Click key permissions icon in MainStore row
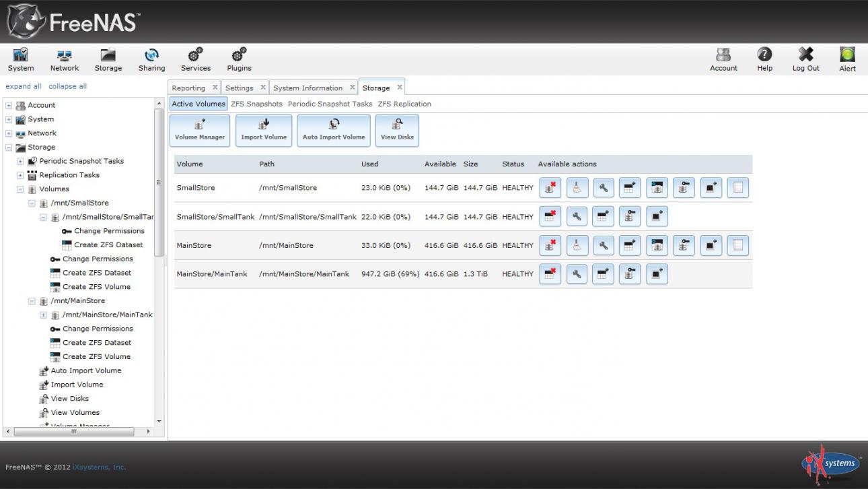The width and height of the screenshot is (868, 489). click(x=684, y=246)
